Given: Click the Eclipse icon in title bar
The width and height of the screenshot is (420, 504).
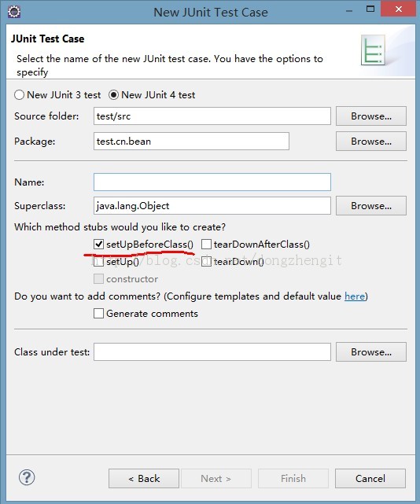Looking at the screenshot, I should click(14, 12).
